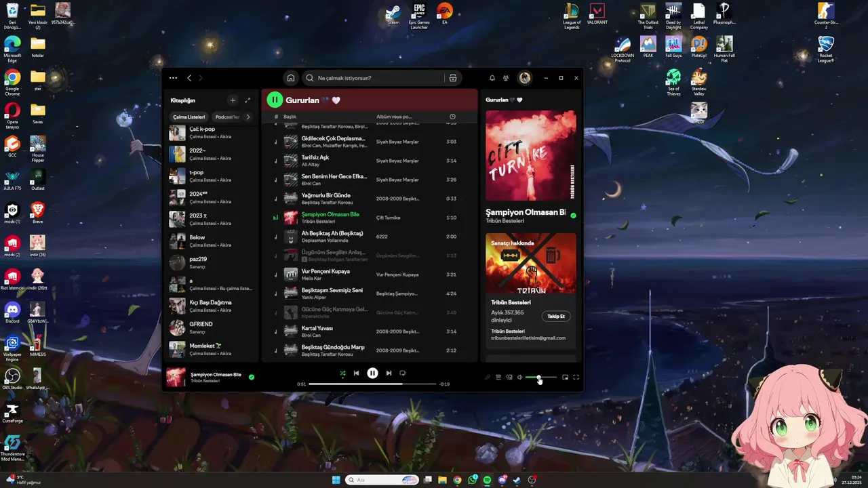Open the 2022~ playlist in library
The height and width of the screenshot is (488, 868).
[x=212, y=155]
